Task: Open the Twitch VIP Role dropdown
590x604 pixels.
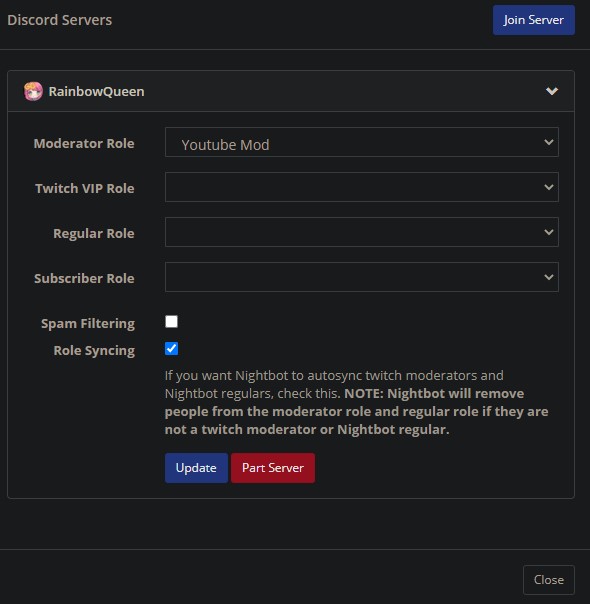Action: tap(362, 187)
